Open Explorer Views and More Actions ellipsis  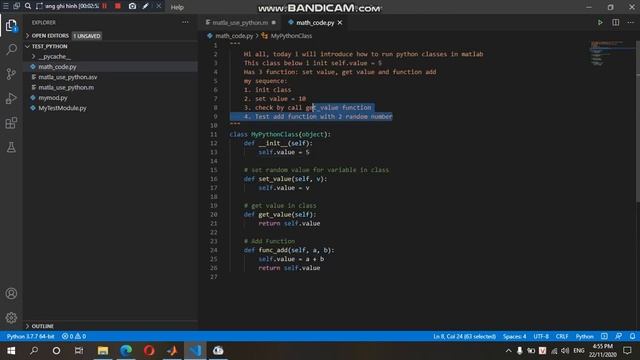[185, 22]
